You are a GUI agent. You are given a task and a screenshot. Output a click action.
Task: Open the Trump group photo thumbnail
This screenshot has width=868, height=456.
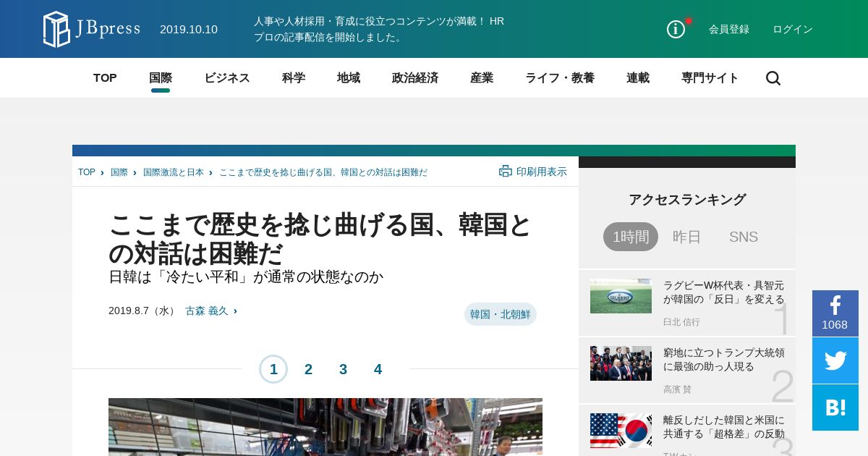(x=621, y=363)
